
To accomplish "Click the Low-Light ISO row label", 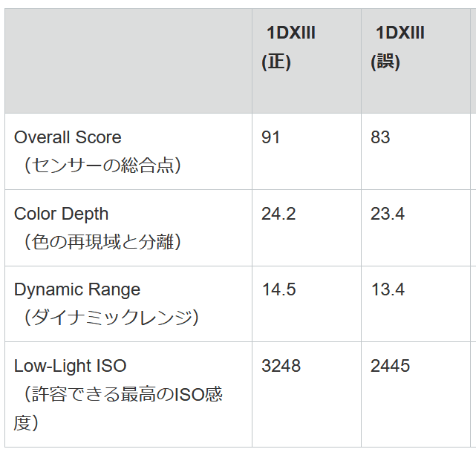I will [x=71, y=366].
